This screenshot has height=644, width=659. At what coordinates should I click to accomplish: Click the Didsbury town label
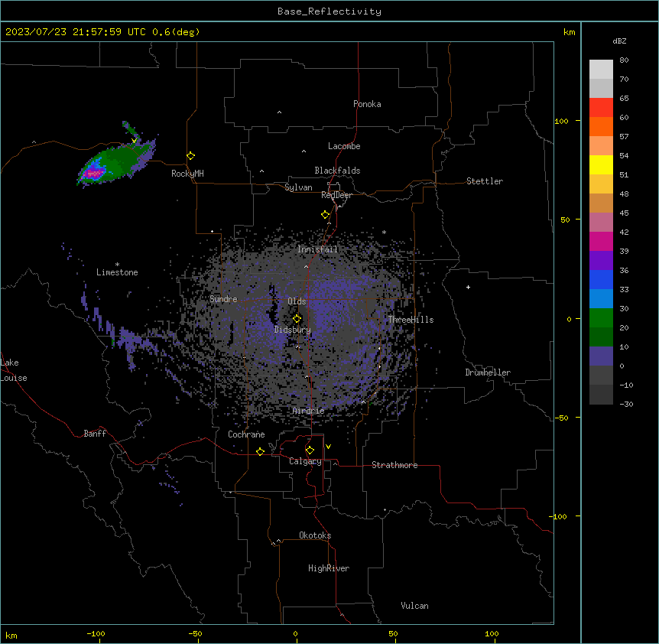point(293,330)
